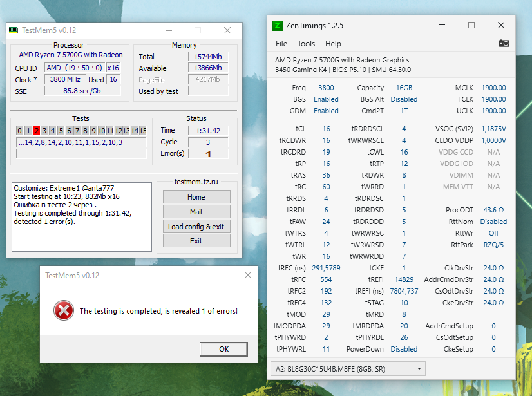Click the PowerDown Disabled value
Viewport: 532px width, 396px height.
click(x=404, y=349)
